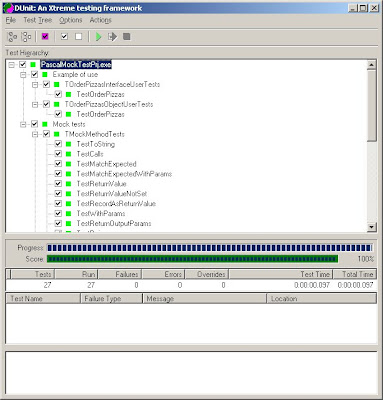Click green status square beside TMockMethodTests
The height and width of the screenshot is (400, 383).
pyautogui.click(x=57, y=134)
